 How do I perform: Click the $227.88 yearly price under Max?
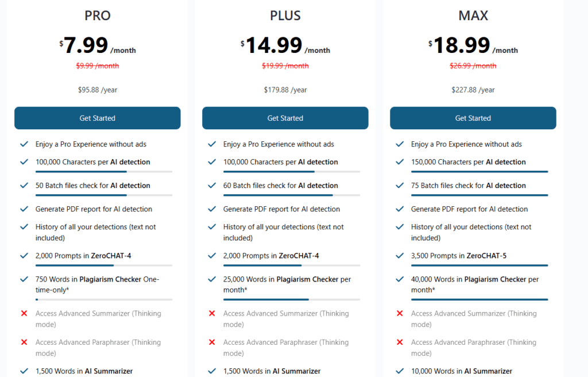473,90
